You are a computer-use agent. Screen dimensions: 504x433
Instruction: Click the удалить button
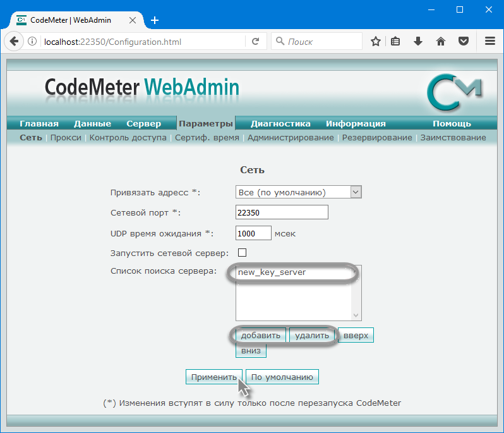[x=312, y=335]
